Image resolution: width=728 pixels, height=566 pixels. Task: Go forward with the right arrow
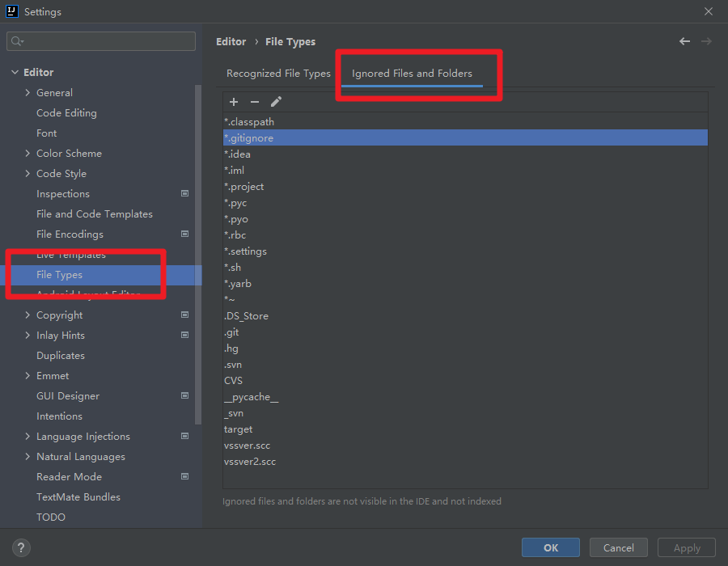[706, 41]
